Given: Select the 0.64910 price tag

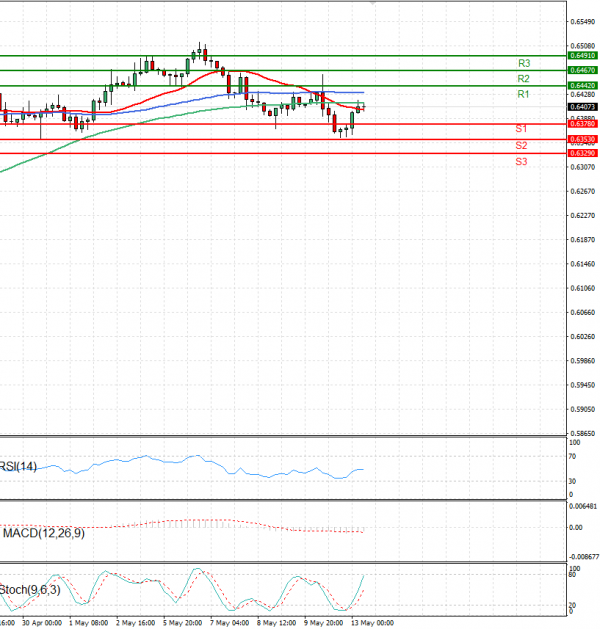Looking at the screenshot, I should point(583,56).
